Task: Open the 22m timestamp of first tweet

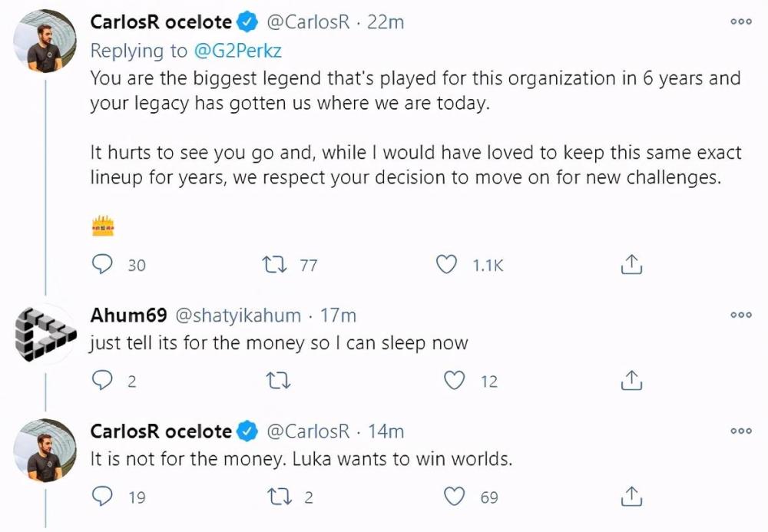Action: (386, 22)
